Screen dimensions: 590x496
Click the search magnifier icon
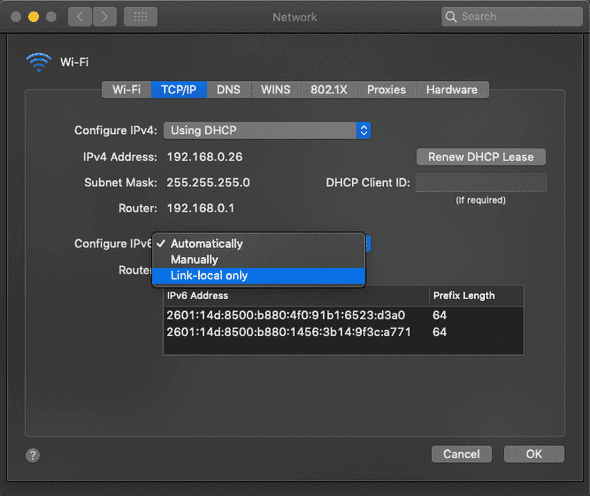(x=451, y=17)
